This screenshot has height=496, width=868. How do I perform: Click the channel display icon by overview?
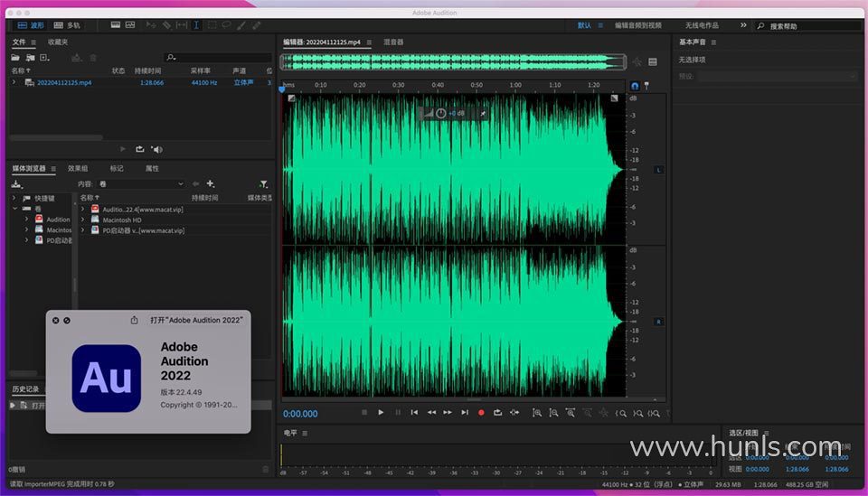[x=653, y=62]
